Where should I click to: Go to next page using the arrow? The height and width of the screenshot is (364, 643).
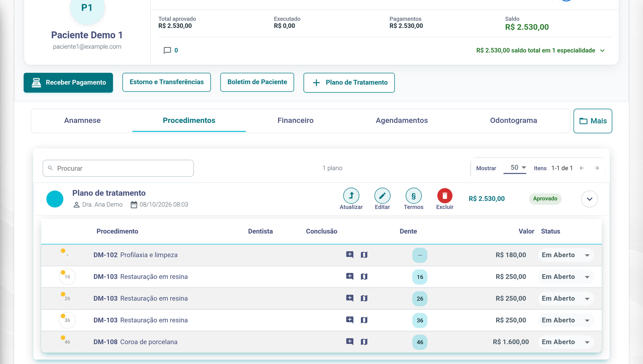(x=597, y=168)
